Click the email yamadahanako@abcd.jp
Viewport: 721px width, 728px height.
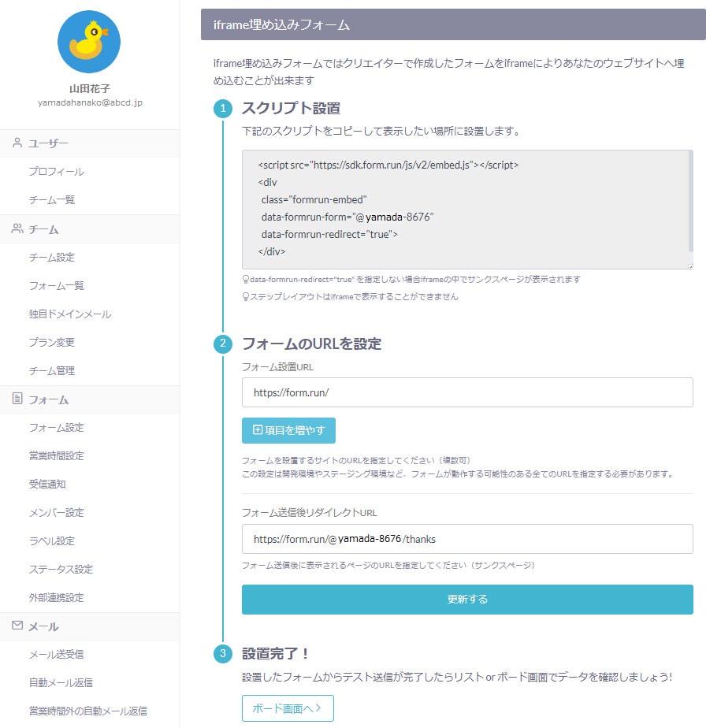(90, 102)
